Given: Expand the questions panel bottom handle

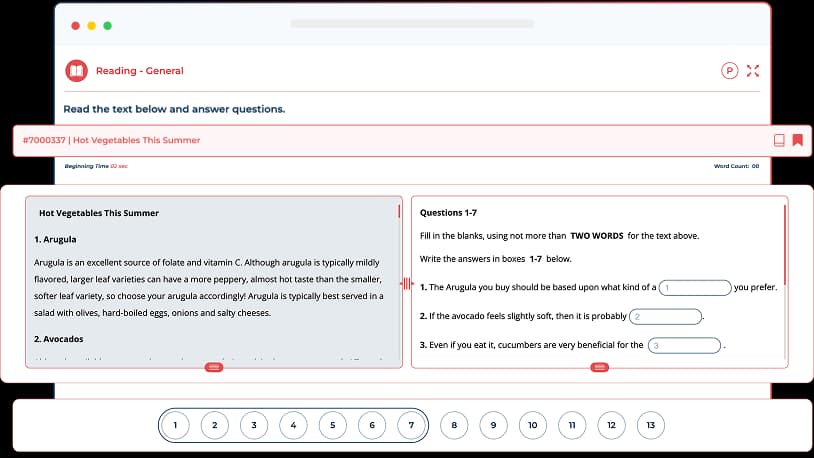Looking at the screenshot, I should (599, 368).
